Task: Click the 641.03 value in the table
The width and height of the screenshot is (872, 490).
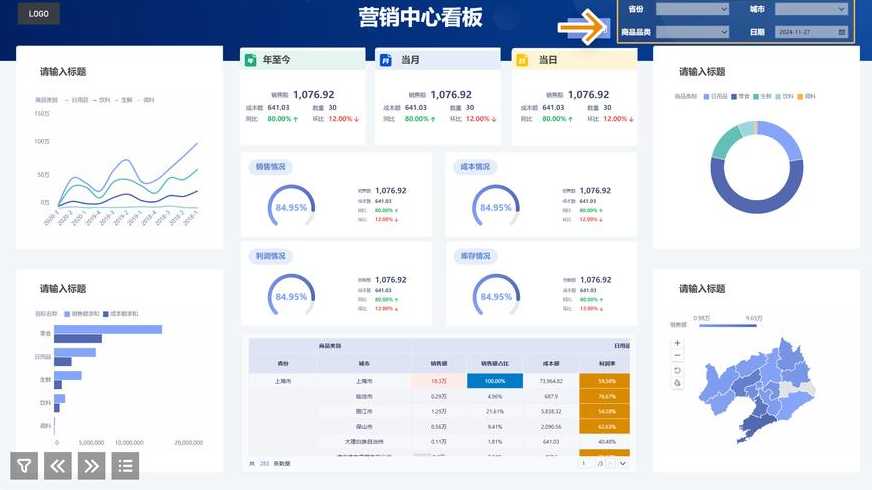Action: click(551, 442)
